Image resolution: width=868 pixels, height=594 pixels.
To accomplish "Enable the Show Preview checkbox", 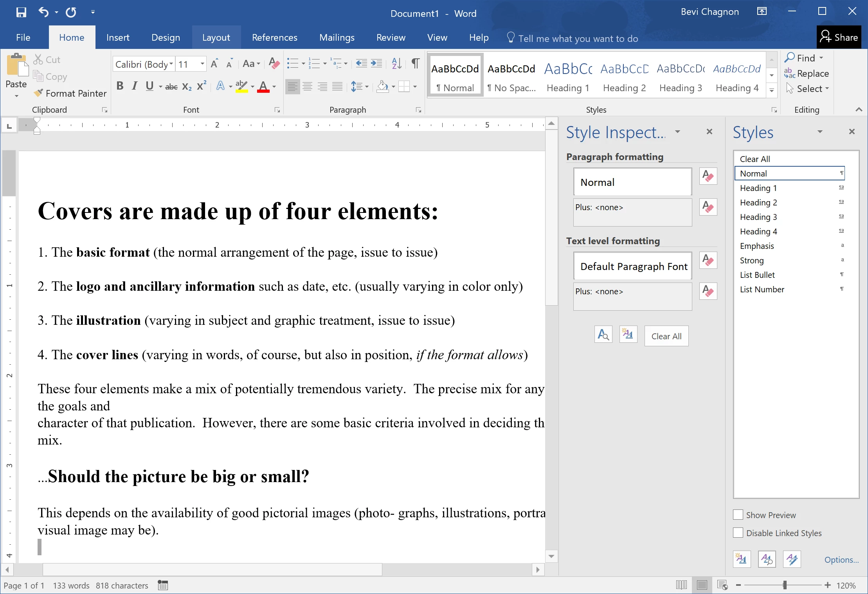I will 738,515.
